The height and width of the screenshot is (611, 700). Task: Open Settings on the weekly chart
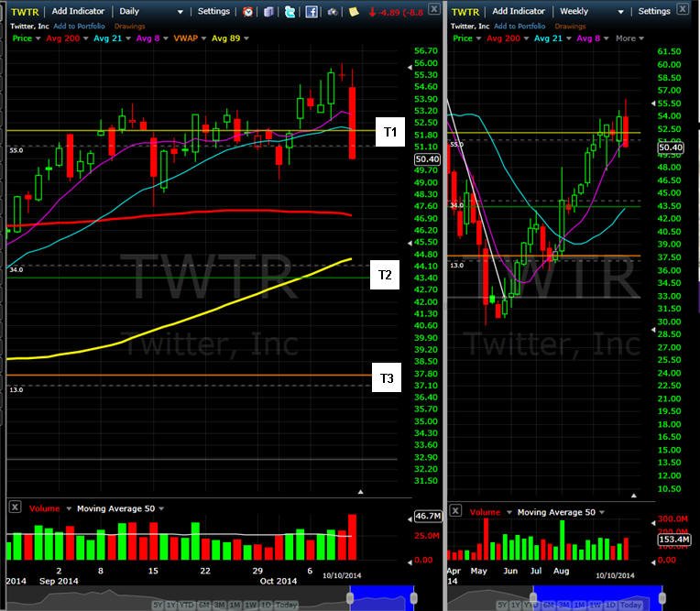654,11
